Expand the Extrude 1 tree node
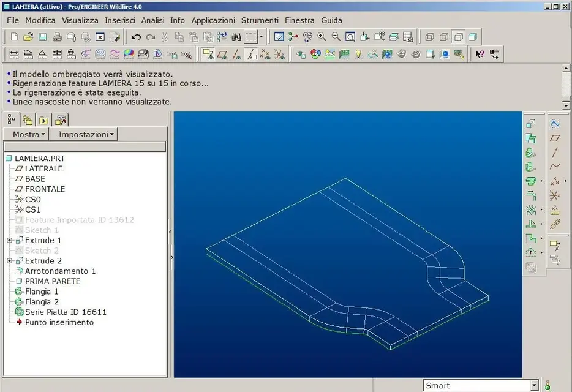 click(x=9, y=240)
